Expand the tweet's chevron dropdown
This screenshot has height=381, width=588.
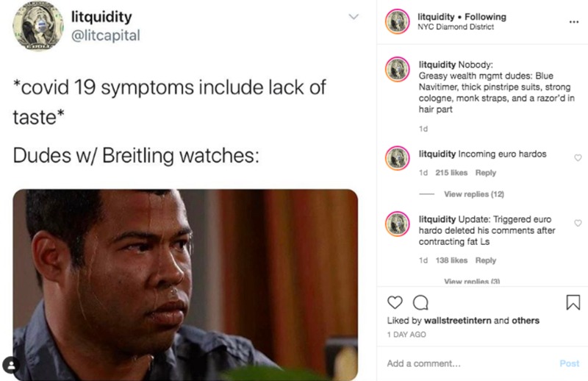pyautogui.click(x=354, y=16)
